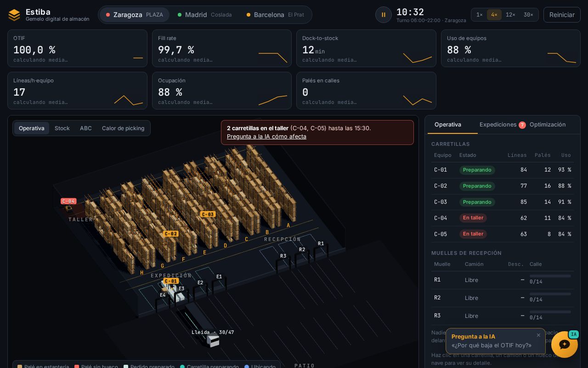Select forklift C-02 marker on the map

point(171,234)
